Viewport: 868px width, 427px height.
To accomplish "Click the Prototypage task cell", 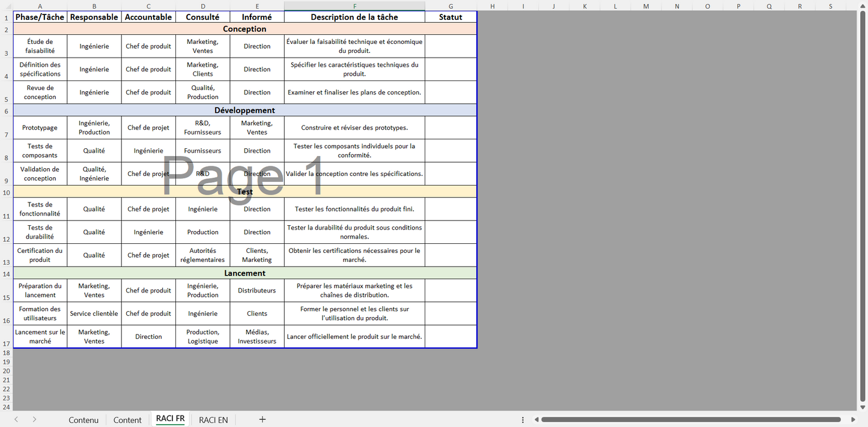I will point(40,128).
